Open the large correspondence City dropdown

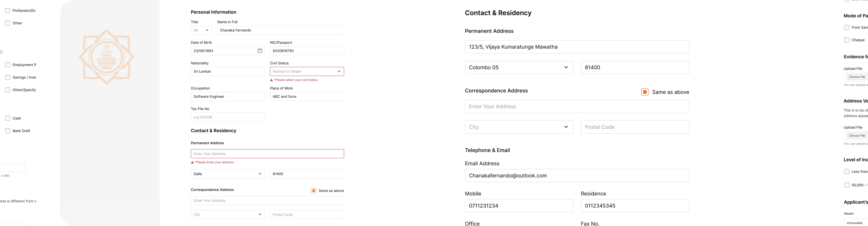519,127
